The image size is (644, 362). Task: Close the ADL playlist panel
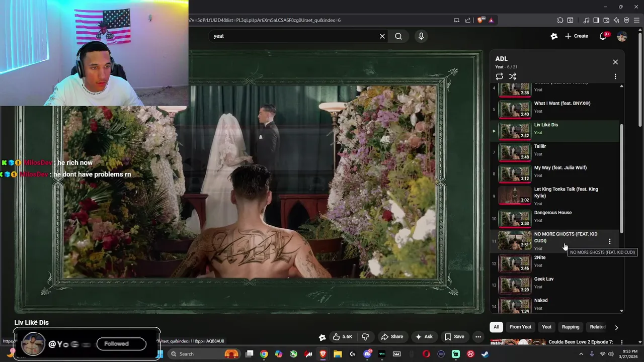[x=615, y=62]
